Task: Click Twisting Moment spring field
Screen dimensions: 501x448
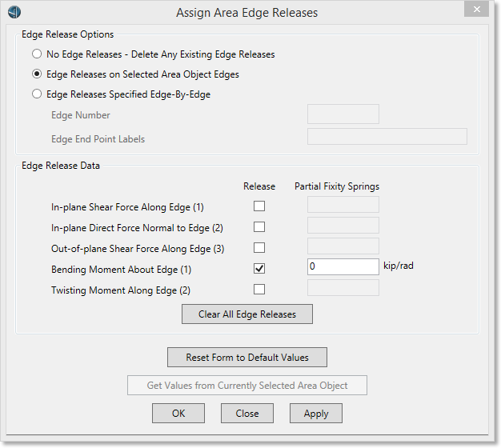Action: 343,288
